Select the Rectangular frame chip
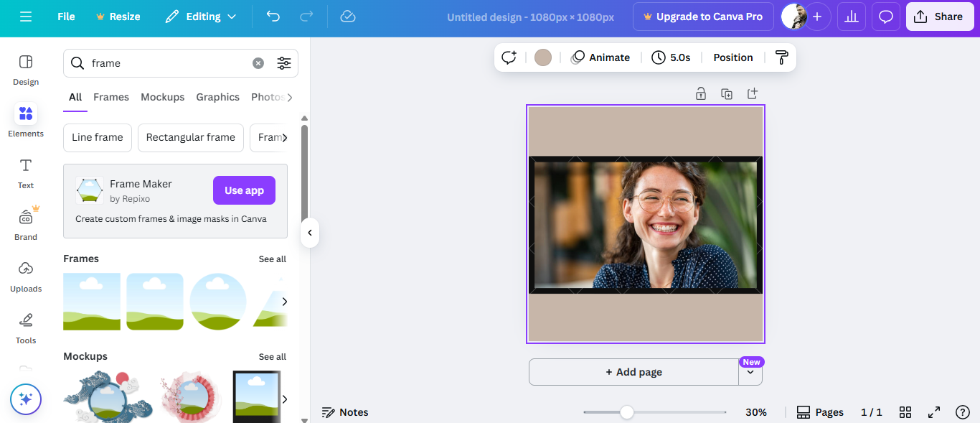Image resolution: width=980 pixels, height=423 pixels. [190, 137]
